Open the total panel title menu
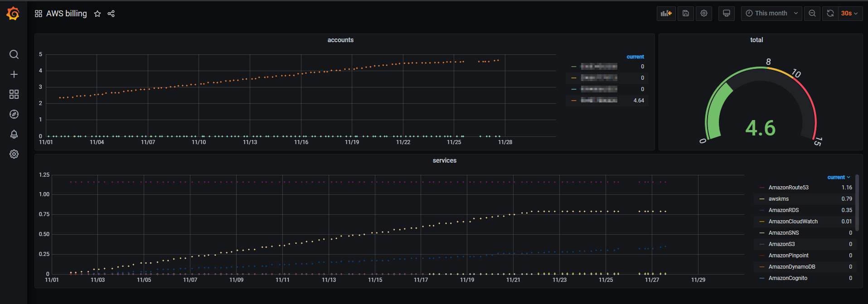Screen dimensions: 868x304 pos(756,40)
